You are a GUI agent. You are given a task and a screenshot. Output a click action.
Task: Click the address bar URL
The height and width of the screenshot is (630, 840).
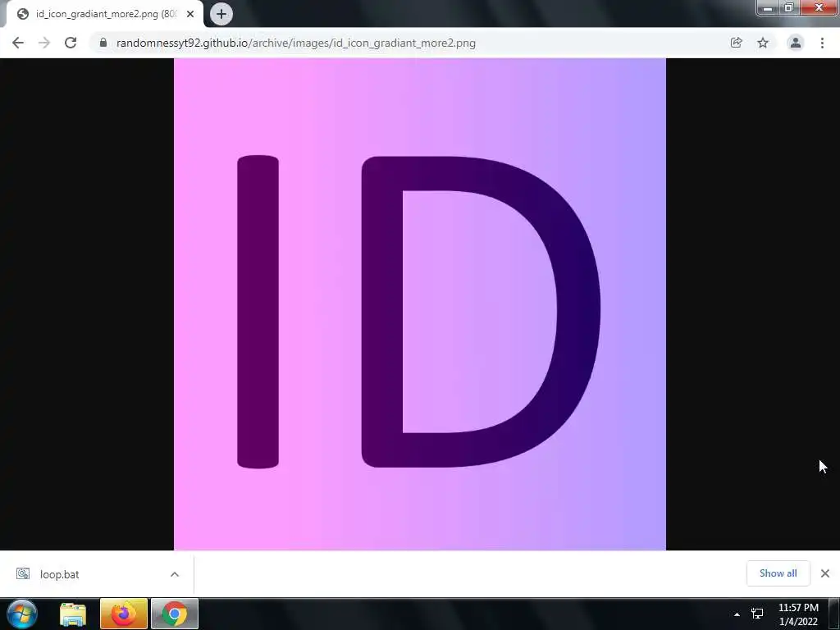295,43
